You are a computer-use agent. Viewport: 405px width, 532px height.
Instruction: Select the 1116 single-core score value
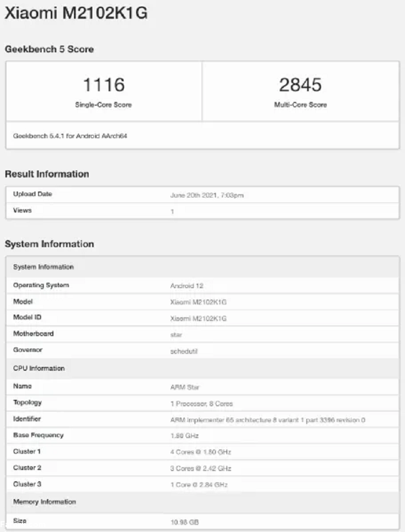point(103,85)
